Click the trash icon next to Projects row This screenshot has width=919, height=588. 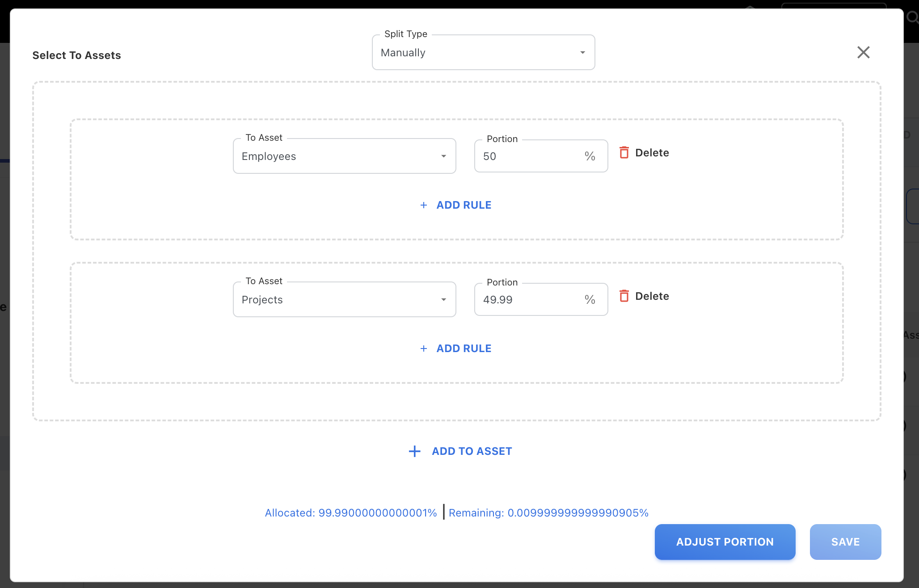point(624,296)
